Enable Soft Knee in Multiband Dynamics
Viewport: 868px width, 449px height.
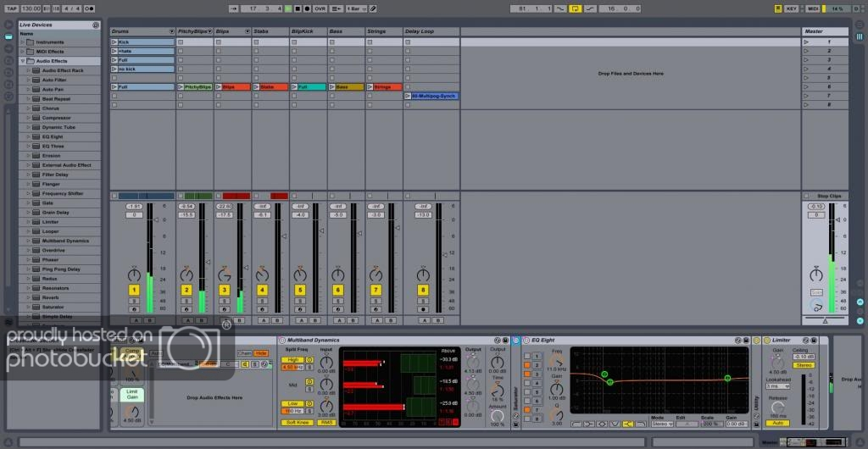pyautogui.click(x=297, y=422)
